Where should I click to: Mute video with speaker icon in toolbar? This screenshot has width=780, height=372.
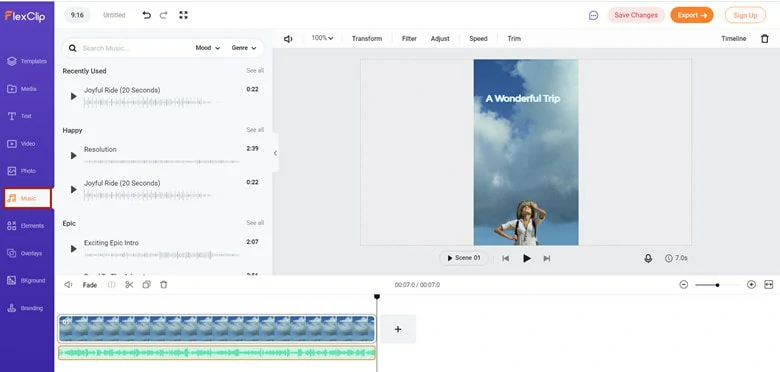[x=288, y=38]
